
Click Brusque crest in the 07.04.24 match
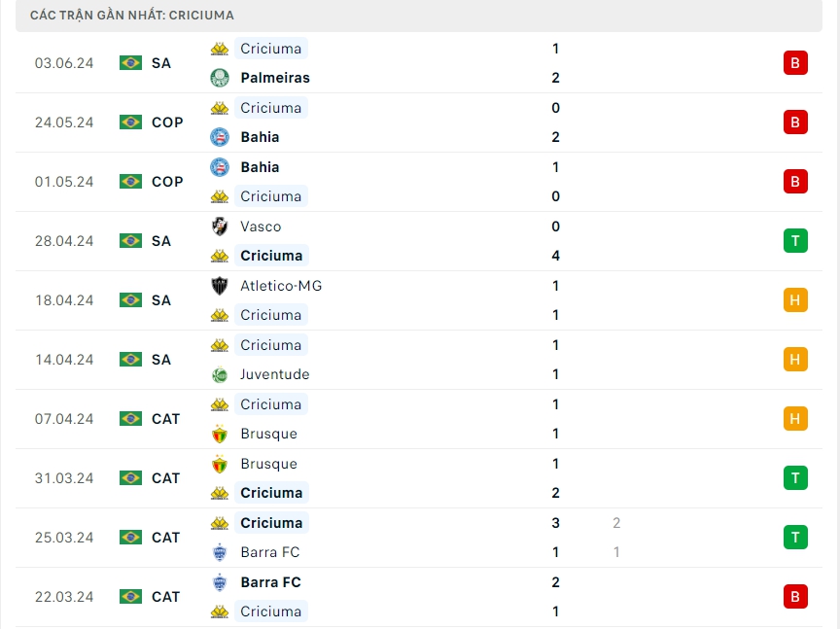click(x=220, y=434)
